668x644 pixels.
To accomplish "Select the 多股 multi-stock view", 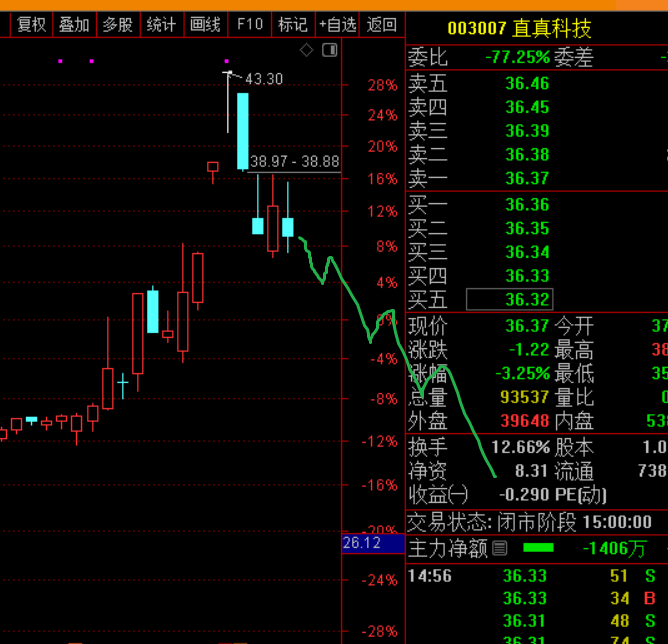I will (x=118, y=25).
